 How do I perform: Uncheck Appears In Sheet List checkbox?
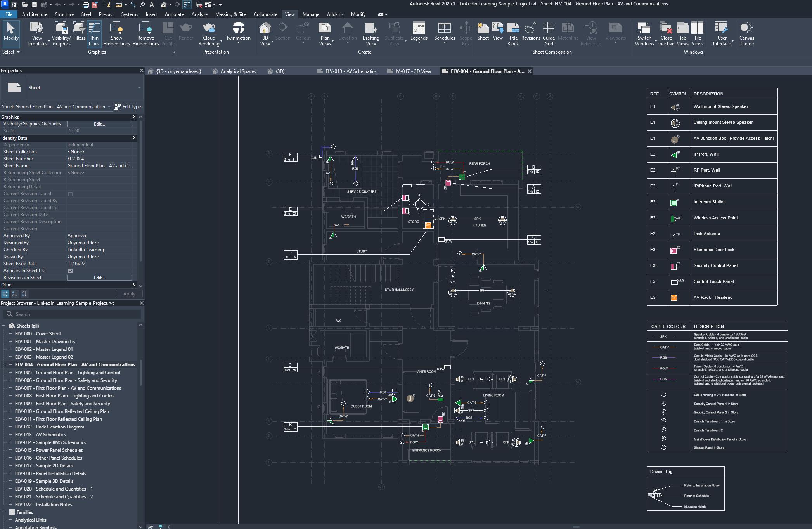tap(70, 271)
